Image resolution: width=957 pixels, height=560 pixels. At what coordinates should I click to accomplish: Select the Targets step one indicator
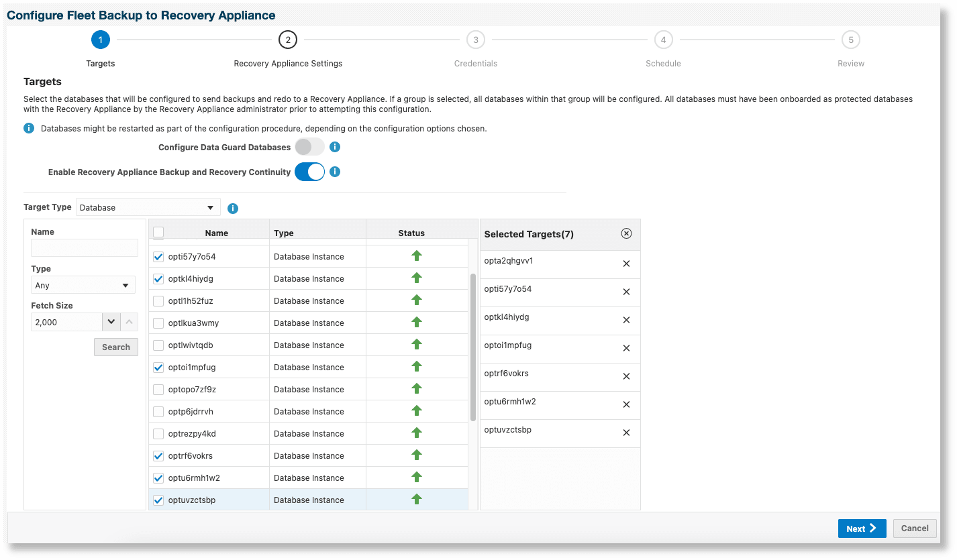100,40
